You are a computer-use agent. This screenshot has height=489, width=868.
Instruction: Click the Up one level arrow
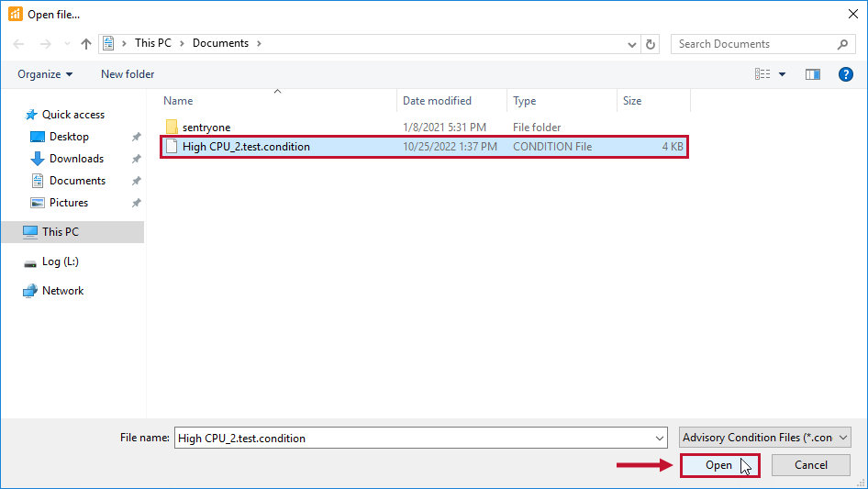coord(86,44)
